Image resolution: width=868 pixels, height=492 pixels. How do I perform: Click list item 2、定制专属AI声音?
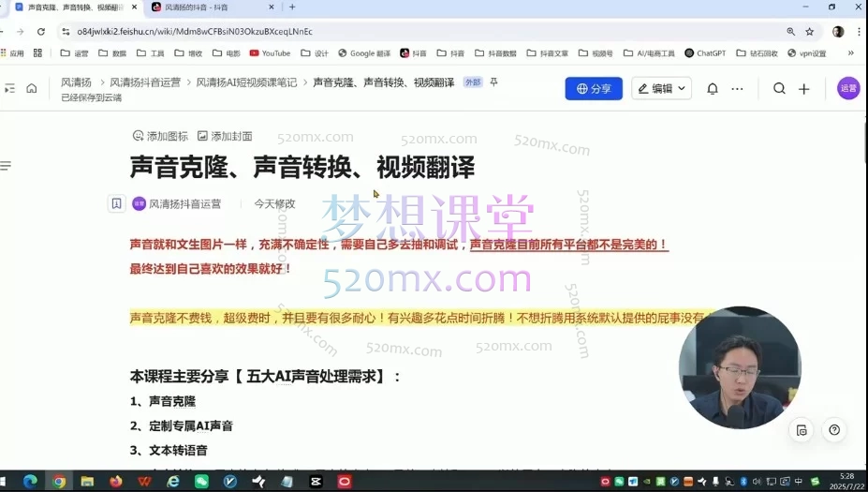point(182,425)
